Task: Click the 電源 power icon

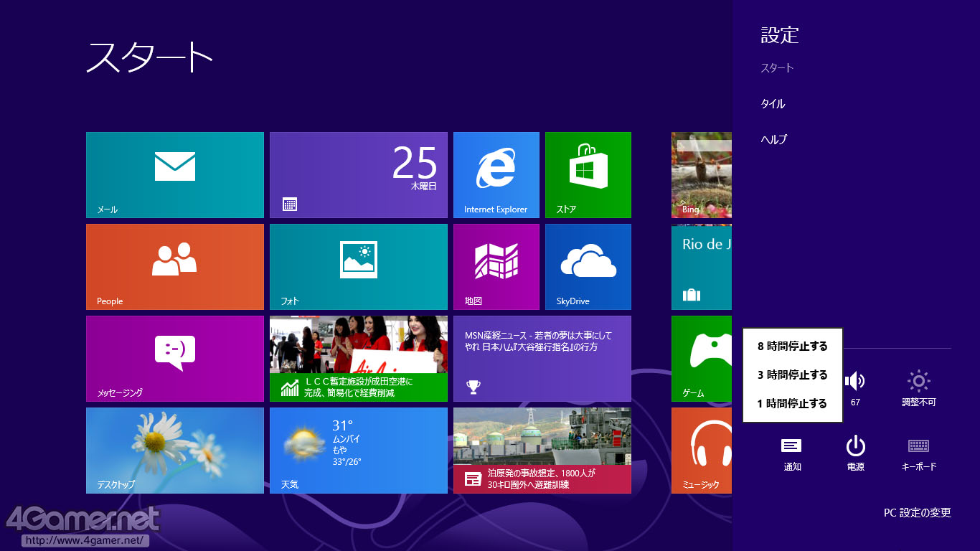Action: pyautogui.click(x=855, y=446)
